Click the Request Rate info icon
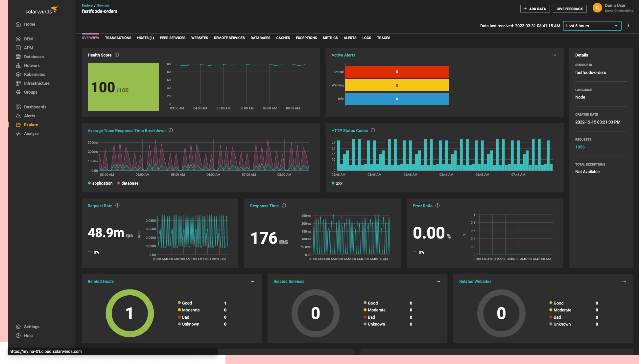 click(118, 206)
